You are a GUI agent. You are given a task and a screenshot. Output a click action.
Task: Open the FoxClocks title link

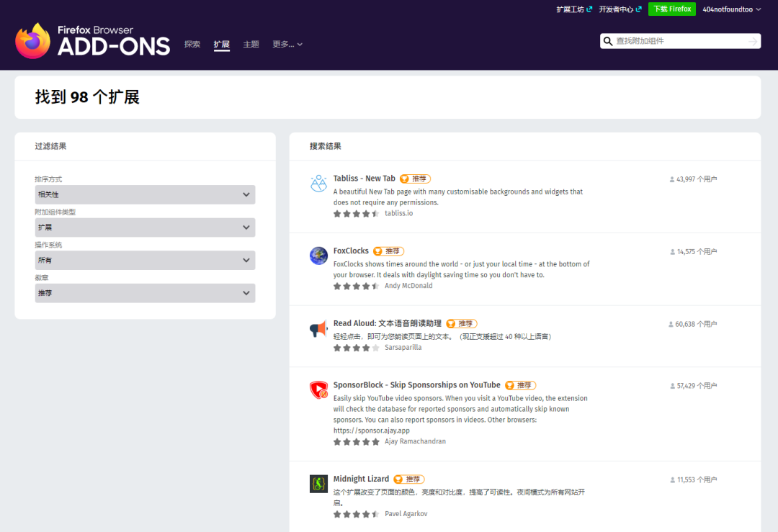(x=351, y=251)
